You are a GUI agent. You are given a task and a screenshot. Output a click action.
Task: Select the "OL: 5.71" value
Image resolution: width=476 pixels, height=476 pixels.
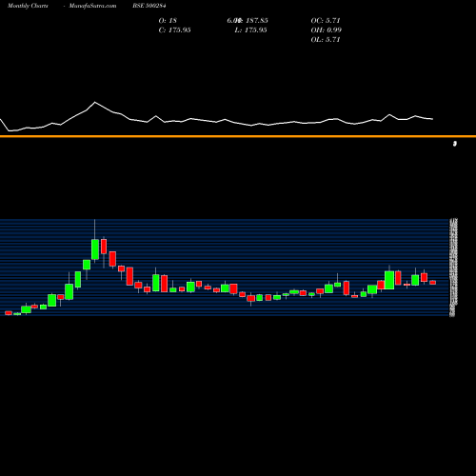click(326, 40)
